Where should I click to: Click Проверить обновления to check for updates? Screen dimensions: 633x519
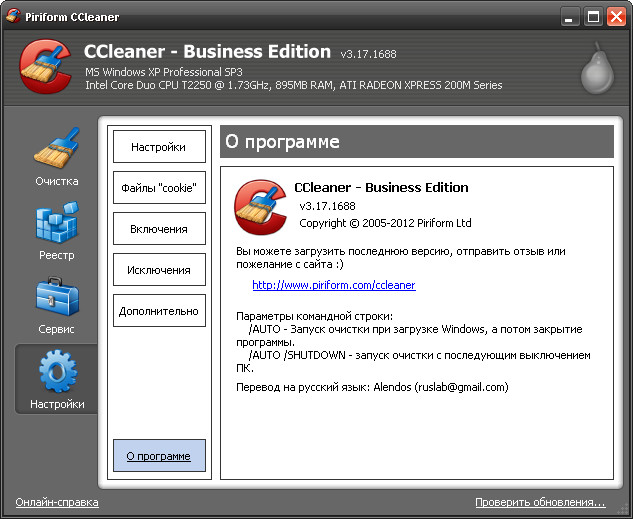(540, 502)
